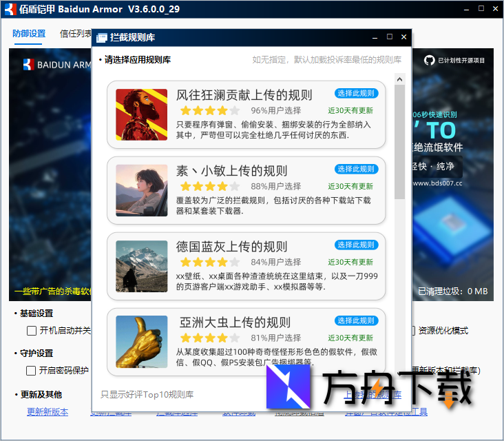The height and width of the screenshot is (441, 504).
Task: Click star rating of 风往狂澜 rule
Action: [210, 111]
